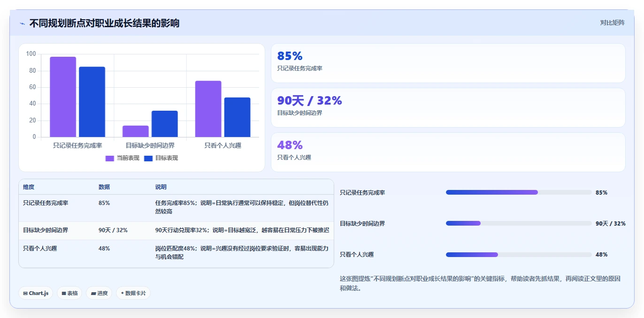Click the 只记录任务完成率 progress label
The height and width of the screenshot is (318, 644).
(362, 193)
